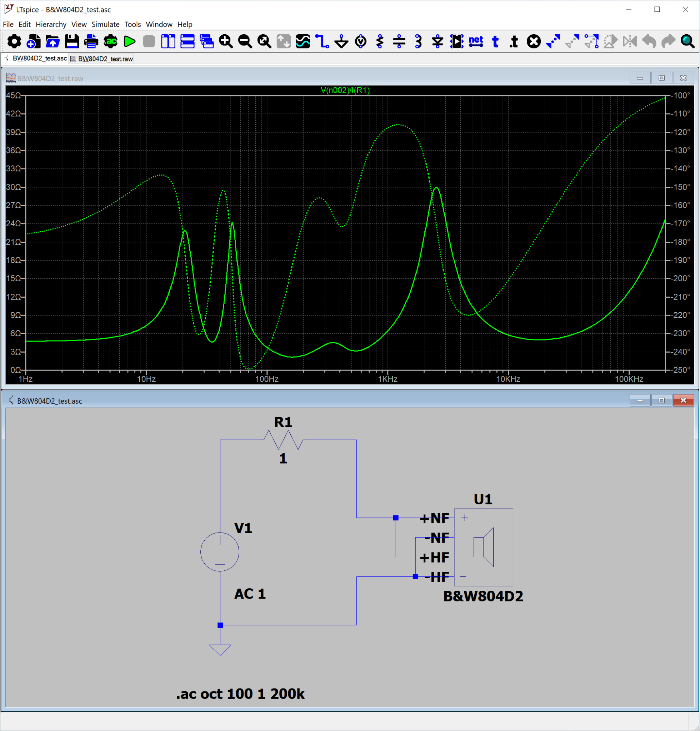Place a diode component
Image resolution: width=700 pixels, height=731 pixels.
click(x=437, y=41)
